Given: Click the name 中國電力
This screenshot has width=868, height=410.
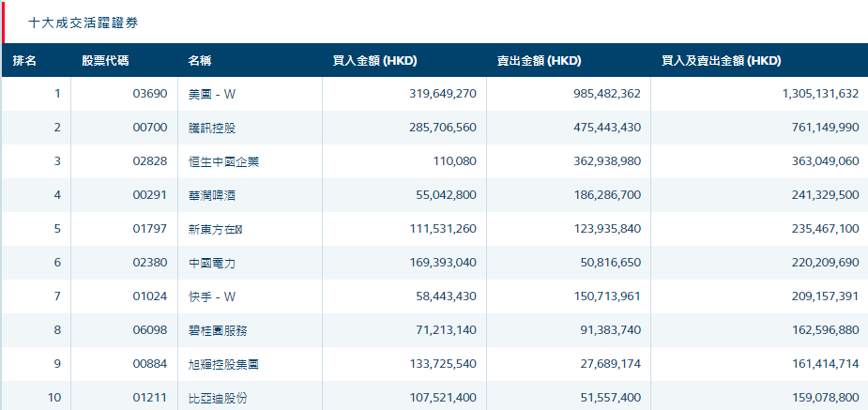Looking at the screenshot, I should [x=212, y=263].
